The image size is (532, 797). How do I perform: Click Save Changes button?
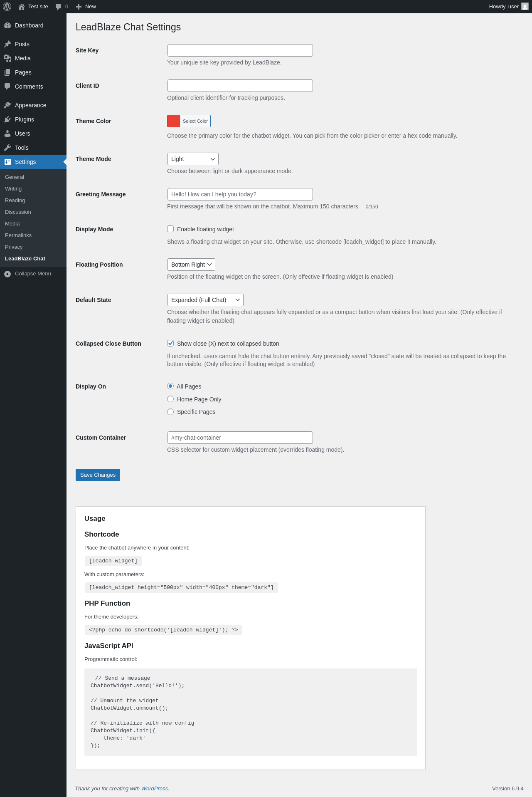(98, 475)
